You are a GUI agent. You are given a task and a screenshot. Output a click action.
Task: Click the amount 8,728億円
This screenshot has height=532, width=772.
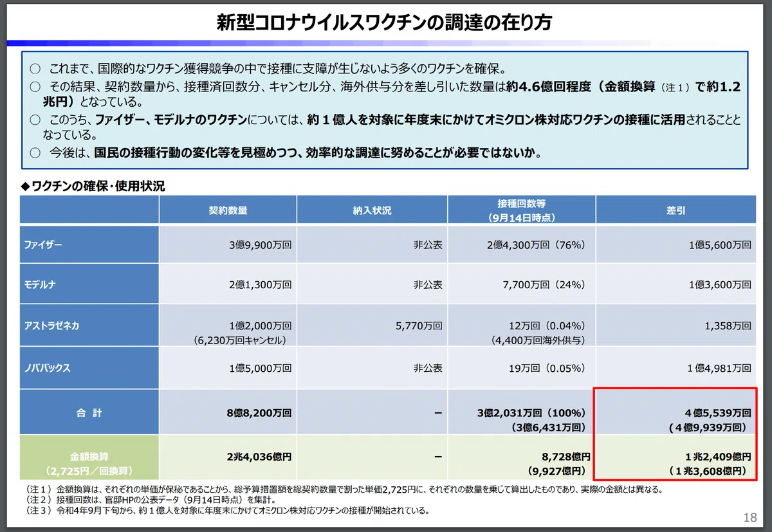(x=566, y=457)
